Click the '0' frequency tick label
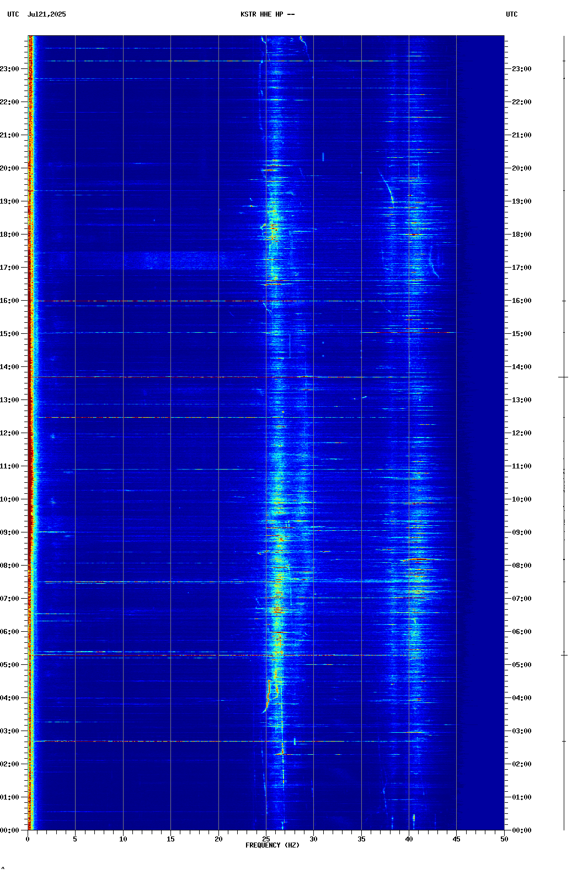The width and height of the screenshot is (588, 874). click(28, 839)
